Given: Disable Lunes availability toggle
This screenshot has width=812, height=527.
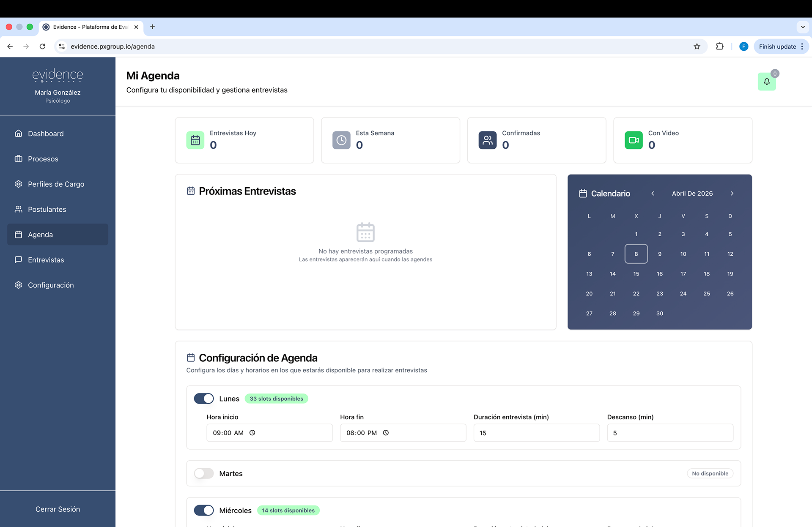Looking at the screenshot, I should (x=204, y=399).
